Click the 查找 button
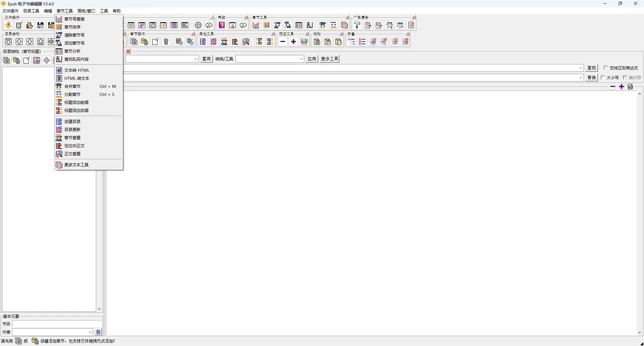644x346 pixels. point(592,68)
